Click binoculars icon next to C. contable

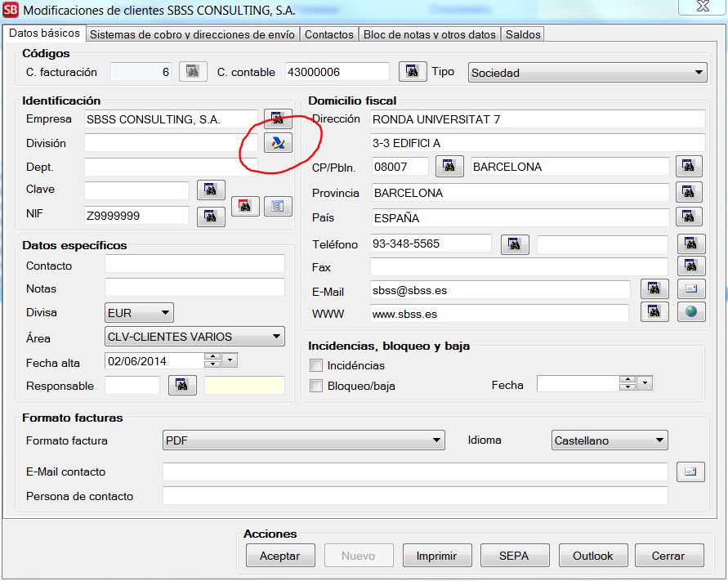(x=413, y=72)
